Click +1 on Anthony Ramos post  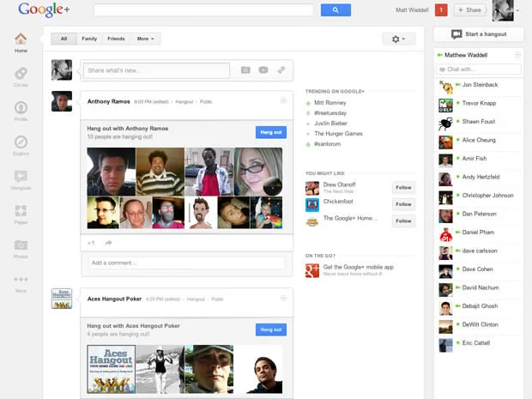tap(91, 243)
